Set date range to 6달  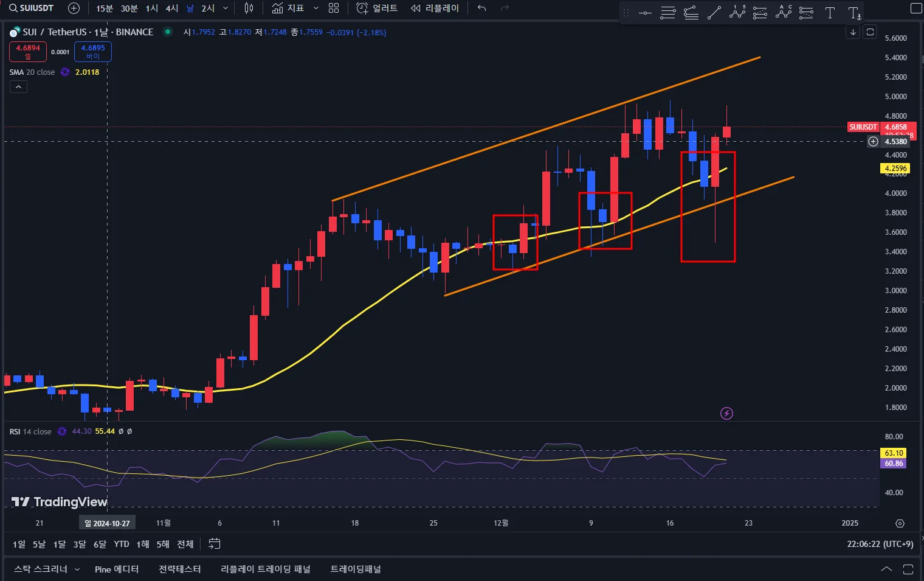100,544
